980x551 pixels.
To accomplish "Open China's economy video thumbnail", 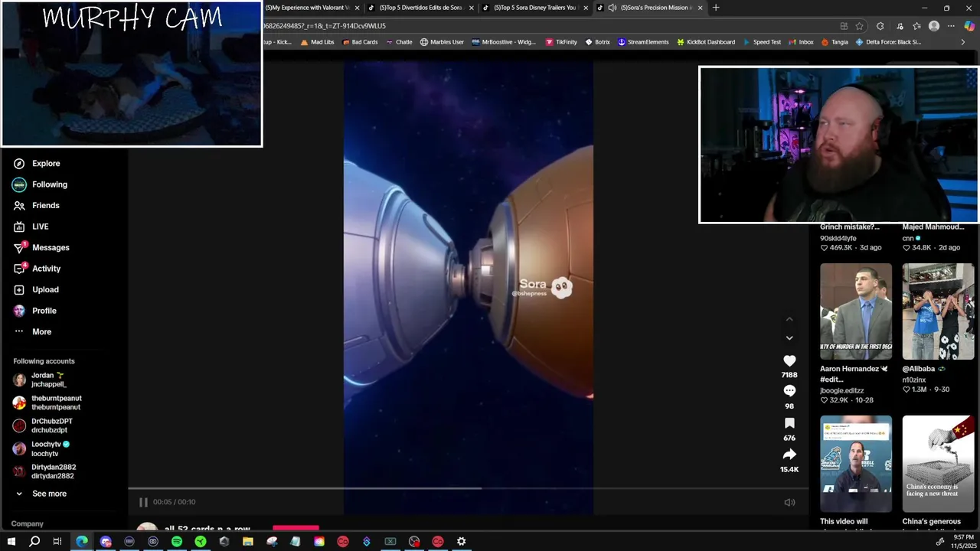I will pyautogui.click(x=938, y=464).
